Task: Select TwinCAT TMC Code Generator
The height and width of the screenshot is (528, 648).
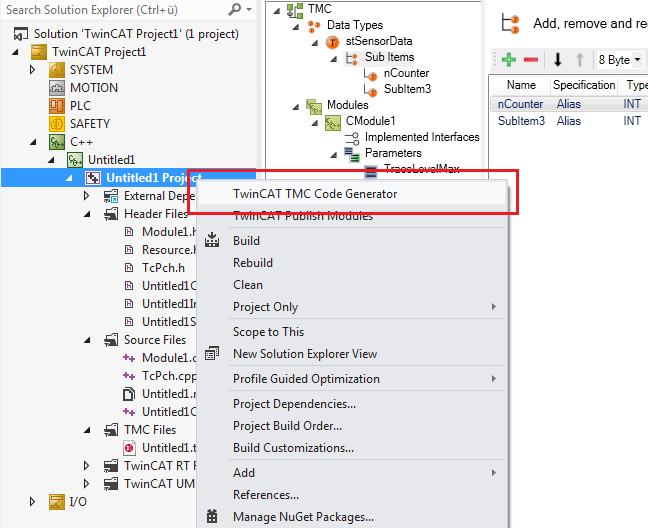Action: pyautogui.click(x=351, y=194)
